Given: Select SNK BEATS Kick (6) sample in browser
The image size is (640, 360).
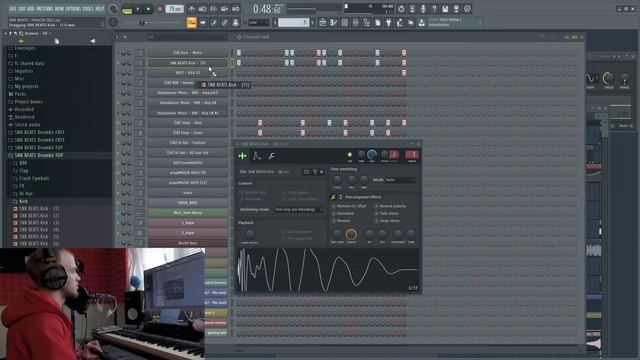Looking at the screenshot, I should 39,244.
